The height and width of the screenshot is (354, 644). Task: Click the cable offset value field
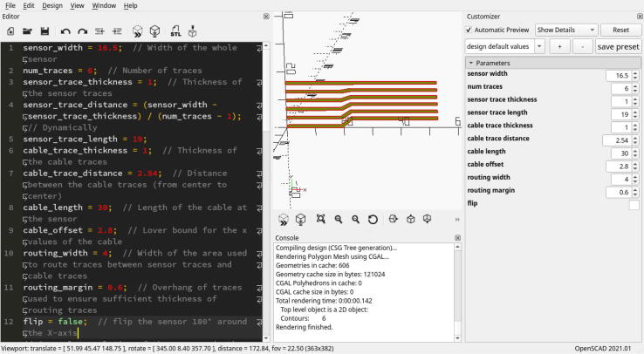click(619, 167)
